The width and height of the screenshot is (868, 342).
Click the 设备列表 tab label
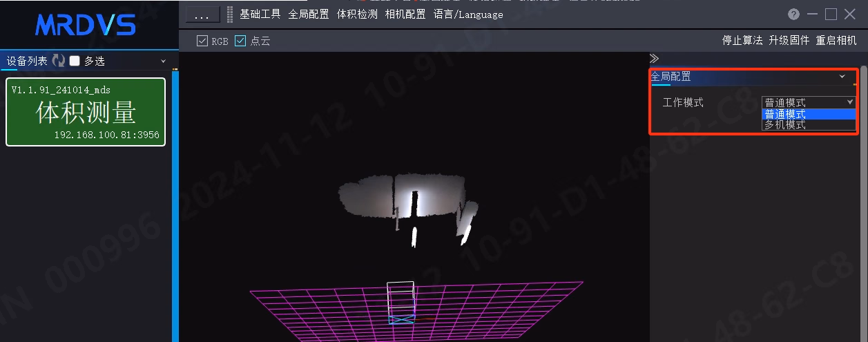pos(27,61)
